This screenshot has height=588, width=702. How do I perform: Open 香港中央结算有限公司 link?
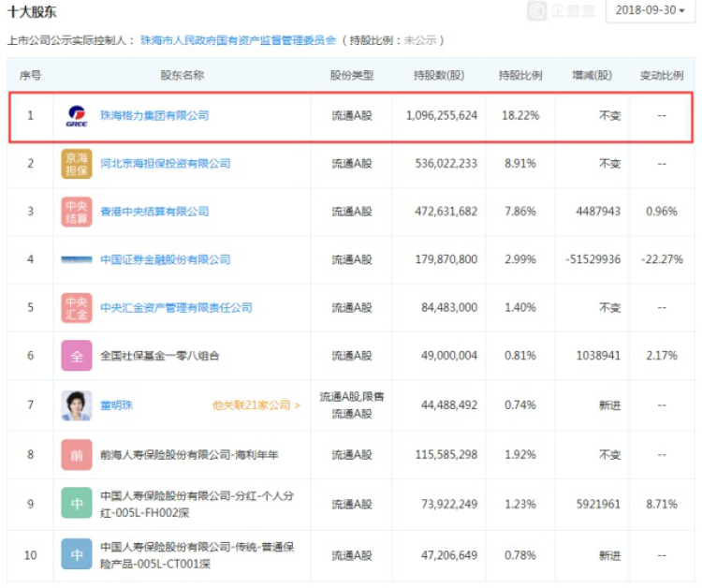coord(154,212)
